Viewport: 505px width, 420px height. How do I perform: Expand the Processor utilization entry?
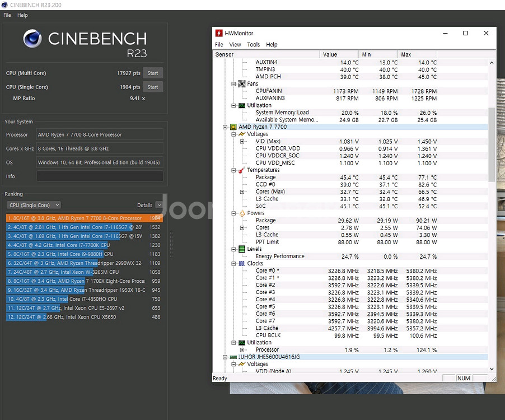point(242,350)
